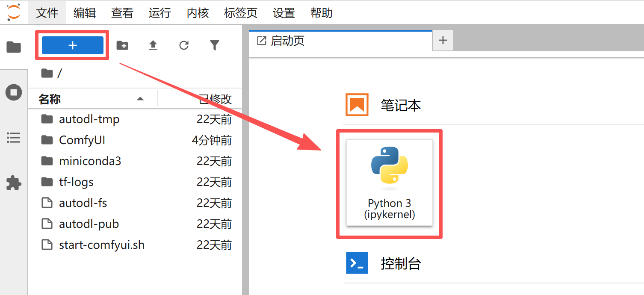Select the miniconda3 folder
Image resolution: width=644 pixels, height=295 pixels.
(x=135, y=161)
